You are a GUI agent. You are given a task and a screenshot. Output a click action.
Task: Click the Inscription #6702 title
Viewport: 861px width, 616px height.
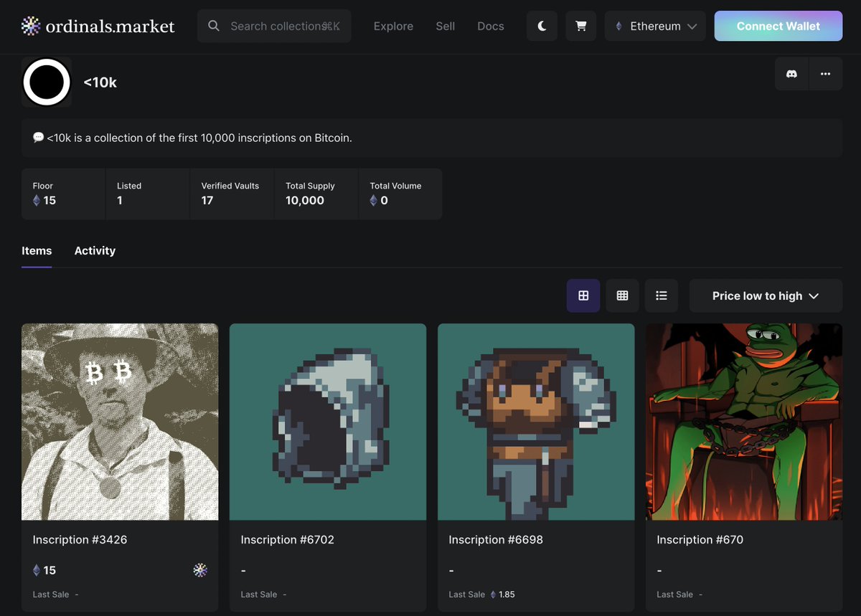[287, 539]
